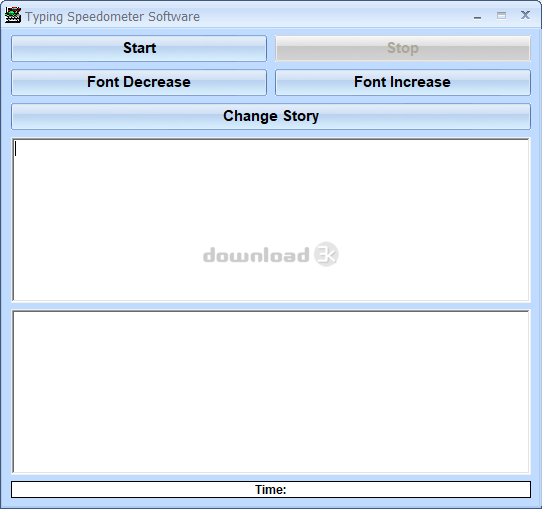Click the window title text 'Typing Speedometer Software'
The width and height of the screenshot is (542, 509).
(x=112, y=17)
